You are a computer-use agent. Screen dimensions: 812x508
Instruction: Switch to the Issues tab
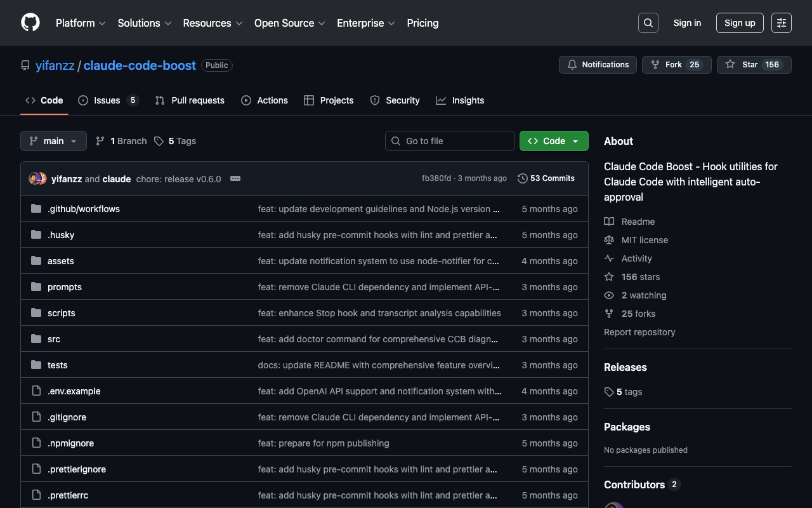click(x=107, y=100)
